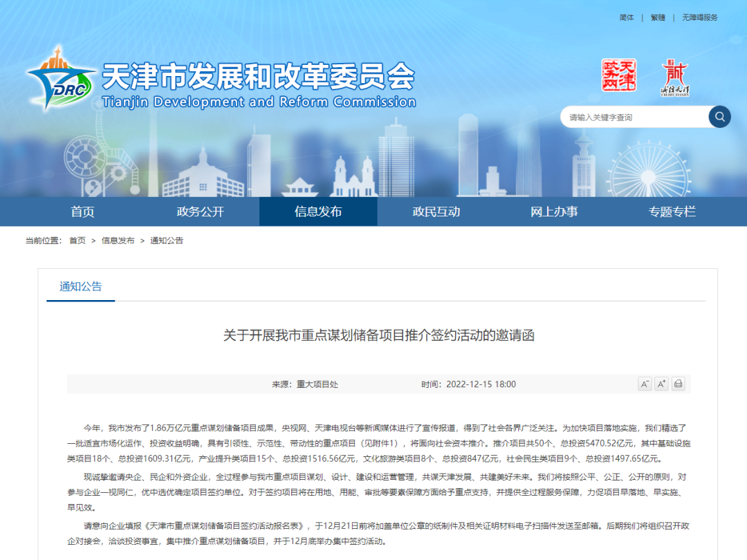Screen dimensions: 747x560
Task: Click the article title 关于开展我市重点谋划储备项目
Action: (x=379, y=335)
